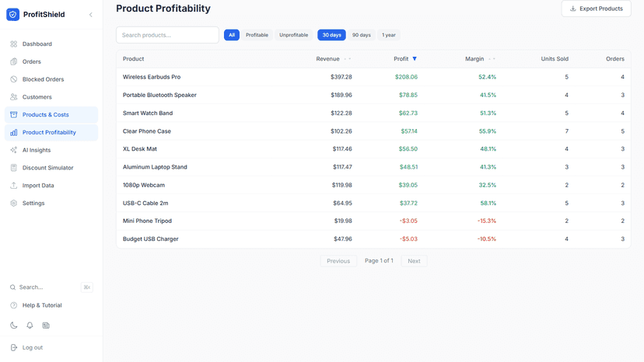
Task: Click the Blocked Orders ban icon
Action: pyautogui.click(x=13, y=79)
